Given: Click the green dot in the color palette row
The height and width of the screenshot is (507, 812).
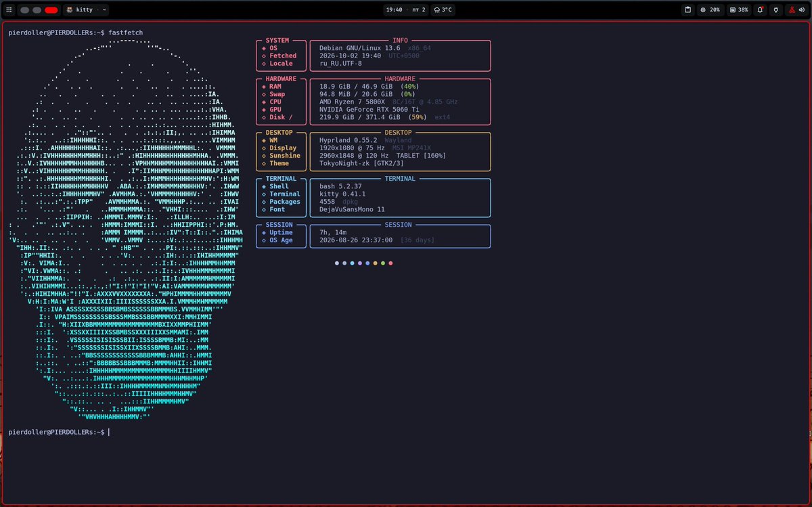Looking at the screenshot, I should 383,263.
